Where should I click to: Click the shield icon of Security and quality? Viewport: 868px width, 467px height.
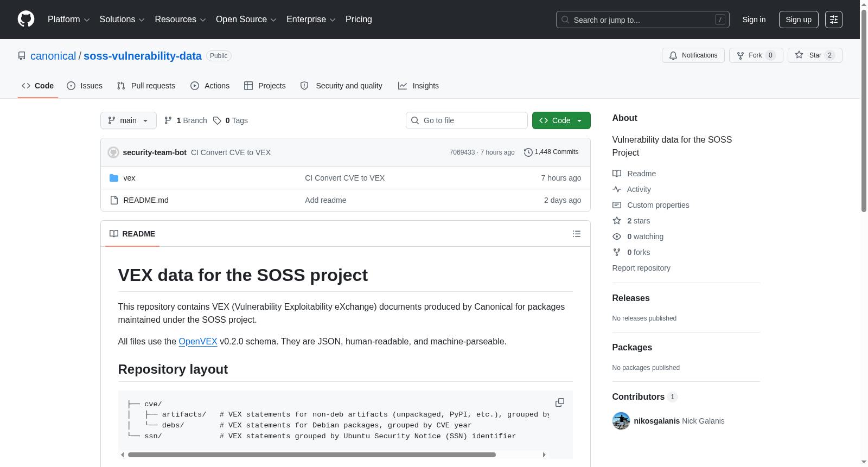pyautogui.click(x=304, y=86)
